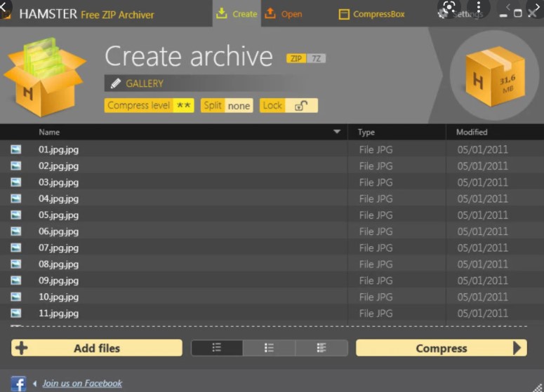Image resolution: width=544 pixels, height=392 pixels.
Task: Click the pencil rename icon
Action: [x=116, y=83]
